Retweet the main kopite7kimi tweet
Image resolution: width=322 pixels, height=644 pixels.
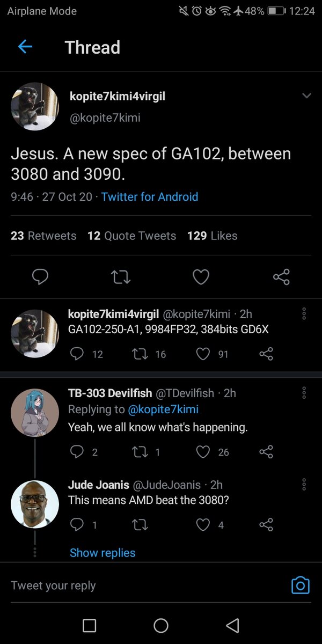point(120,277)
